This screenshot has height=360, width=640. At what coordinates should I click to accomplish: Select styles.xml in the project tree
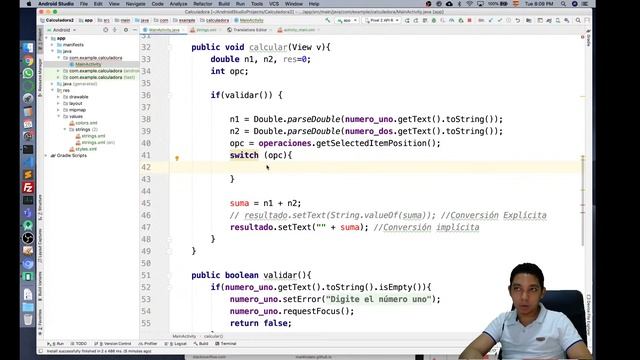pos(86,149)
